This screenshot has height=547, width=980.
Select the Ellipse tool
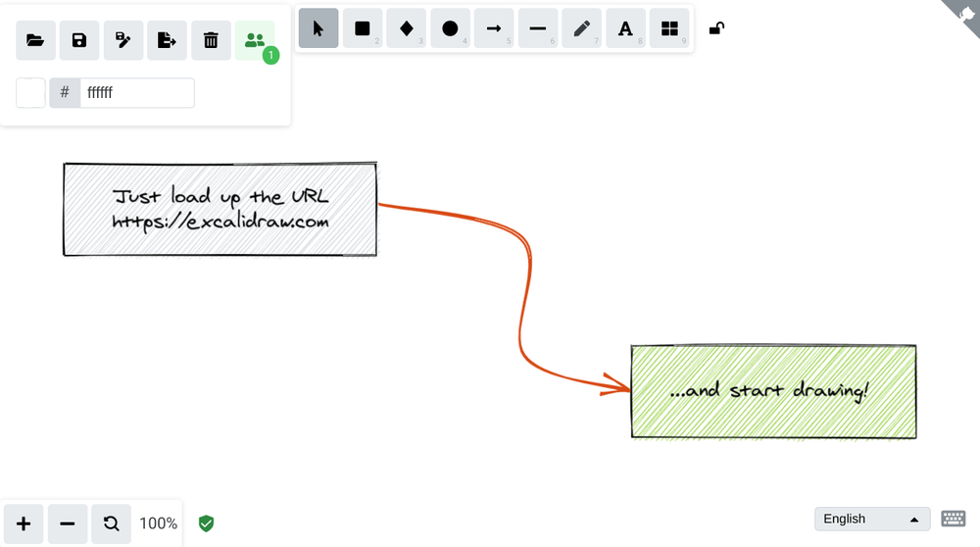pyautogui.click(x=450, y=28)
